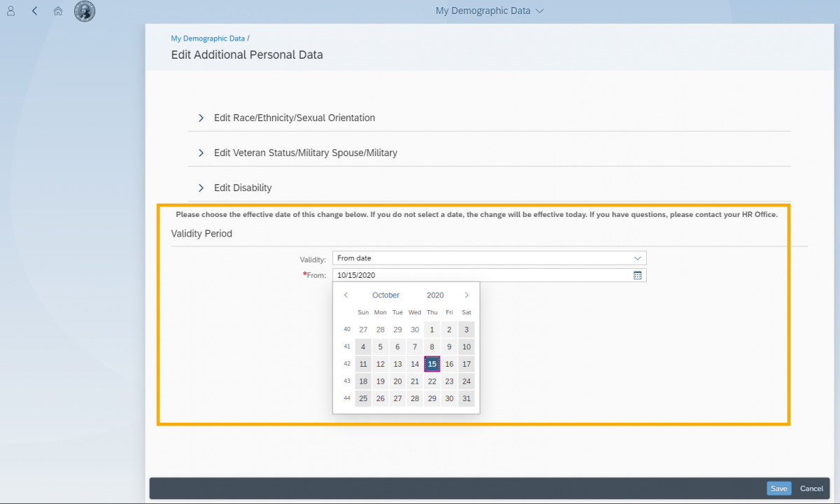Go to the home screen icon
The height and width of the screenshot is (504, 840).
tap(57, 11)
